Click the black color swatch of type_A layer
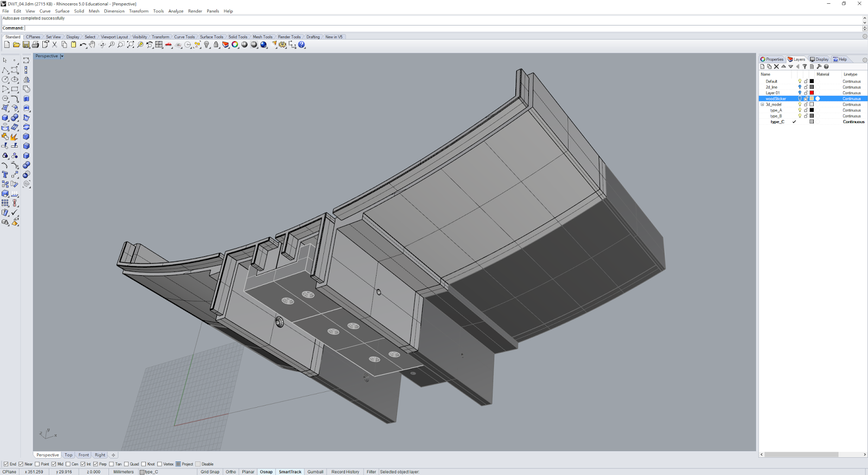Screen dimensions: 868x475 coord(812,110)
